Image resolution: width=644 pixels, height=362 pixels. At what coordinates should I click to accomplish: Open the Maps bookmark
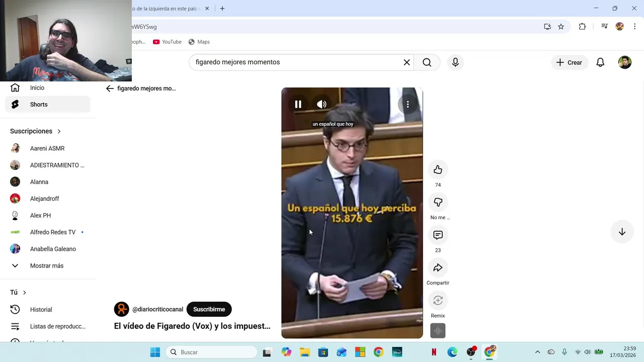click(x=199, y=42)
